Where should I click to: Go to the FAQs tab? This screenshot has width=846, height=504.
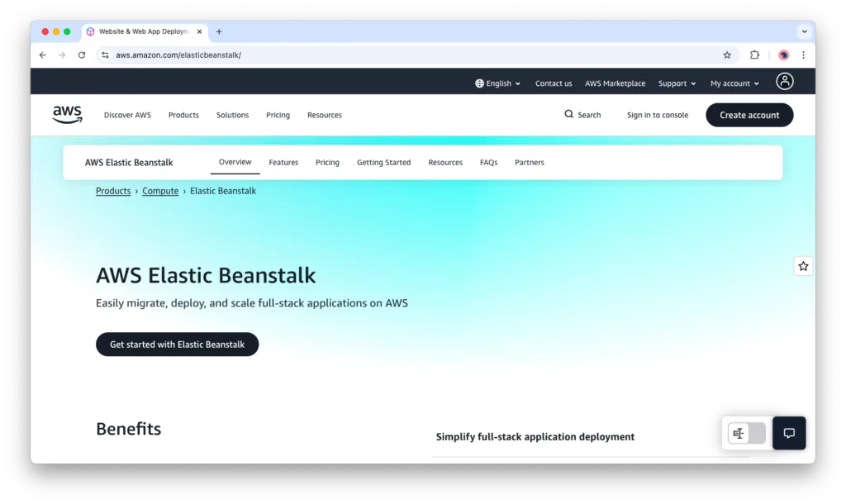click(489, 163)
